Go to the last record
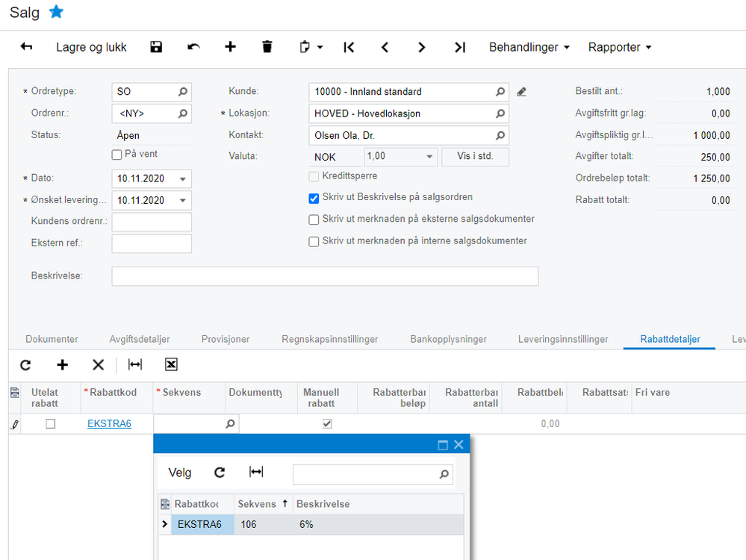746x560 pixels. point(460,47)
